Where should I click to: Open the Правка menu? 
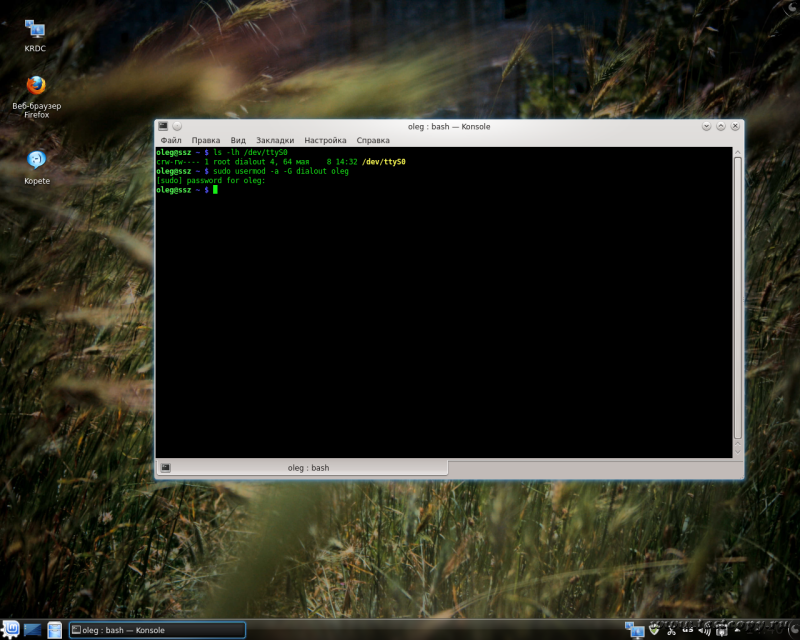206,141
